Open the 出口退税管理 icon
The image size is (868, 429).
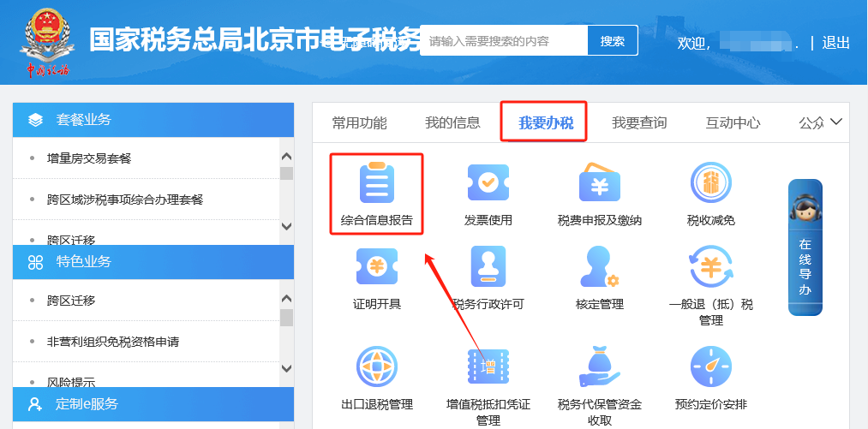pyautogui.click(x=377, y=367)
